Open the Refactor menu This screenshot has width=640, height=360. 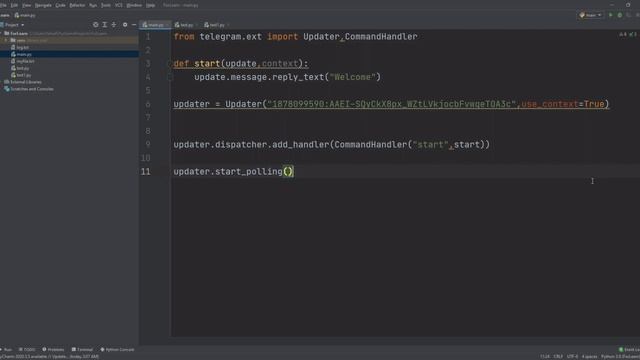coord(77,5)
